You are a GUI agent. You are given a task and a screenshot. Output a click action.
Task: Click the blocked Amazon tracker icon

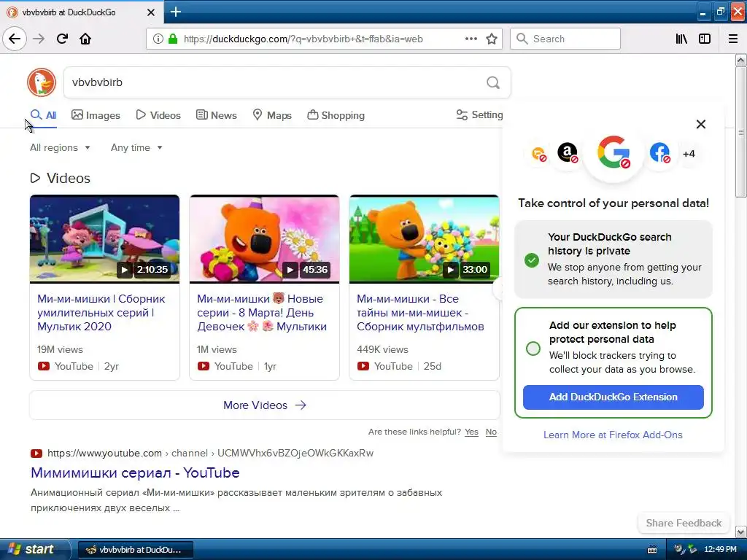568,153
